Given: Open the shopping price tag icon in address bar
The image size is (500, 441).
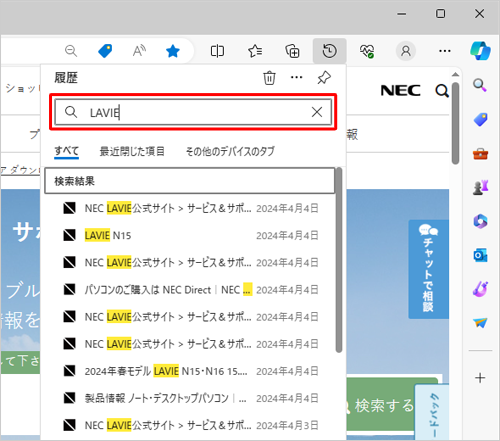Looking at the screenshot, I should pyautogui.click(x=105, y=51).
